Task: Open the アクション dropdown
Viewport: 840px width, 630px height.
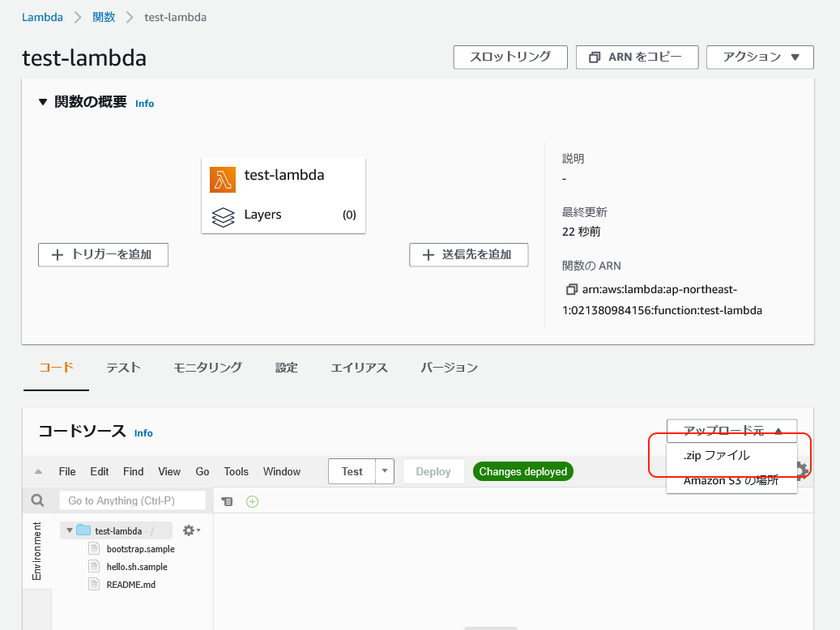Action: [760, 57]
